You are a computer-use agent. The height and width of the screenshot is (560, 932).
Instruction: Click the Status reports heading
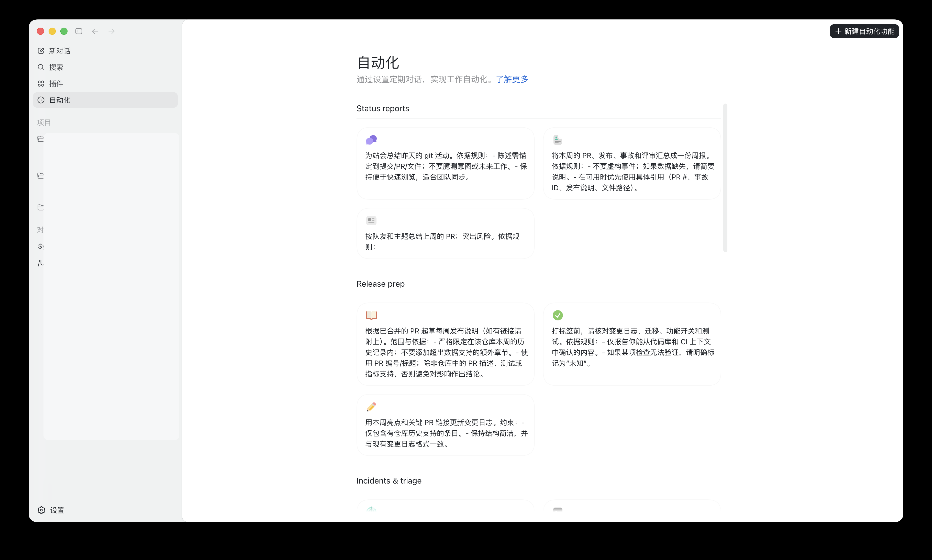[x=383, y=108]
